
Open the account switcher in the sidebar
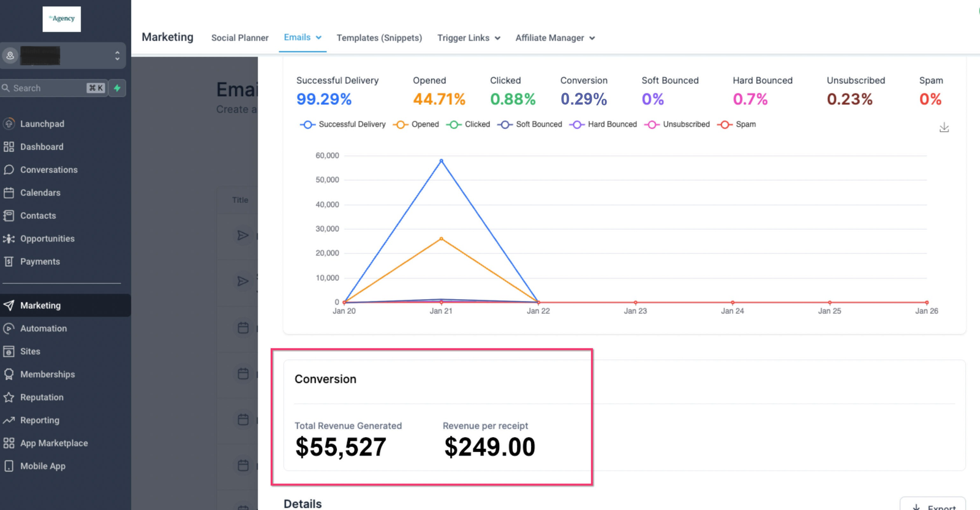click(63, 56)
